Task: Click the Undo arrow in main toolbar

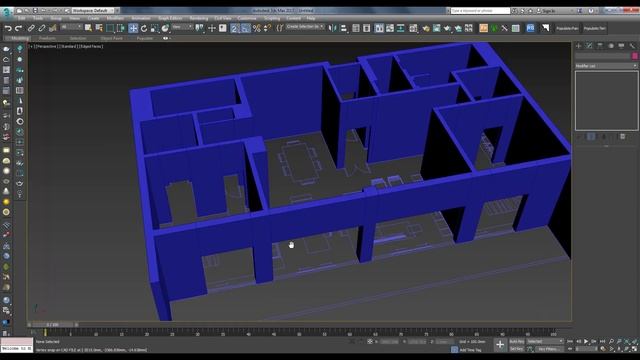Action: [8, 28]
